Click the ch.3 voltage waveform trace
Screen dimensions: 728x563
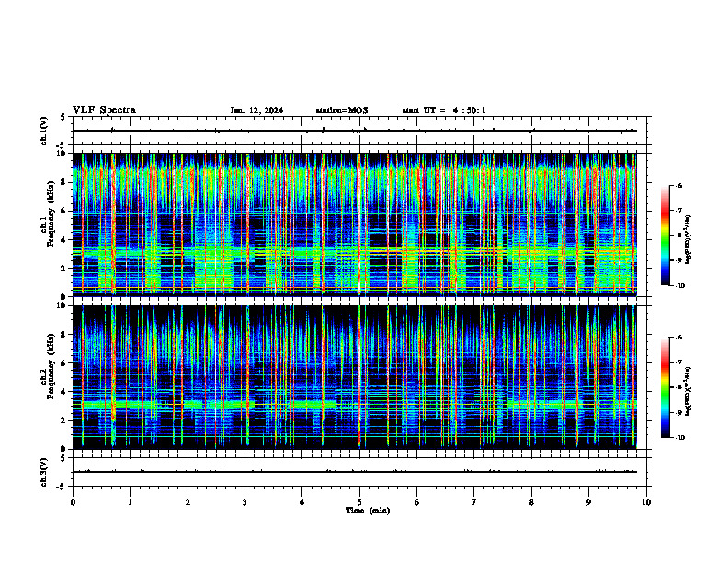point(355,472)
